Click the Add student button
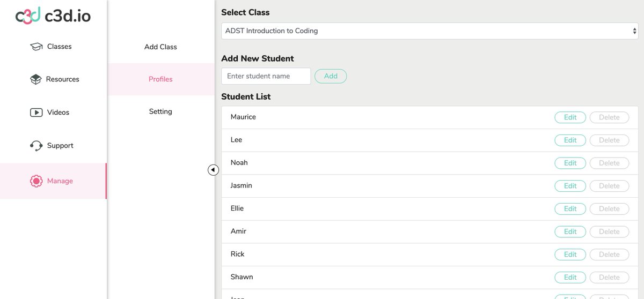This screenshot has width=644, height=299. 331,76
